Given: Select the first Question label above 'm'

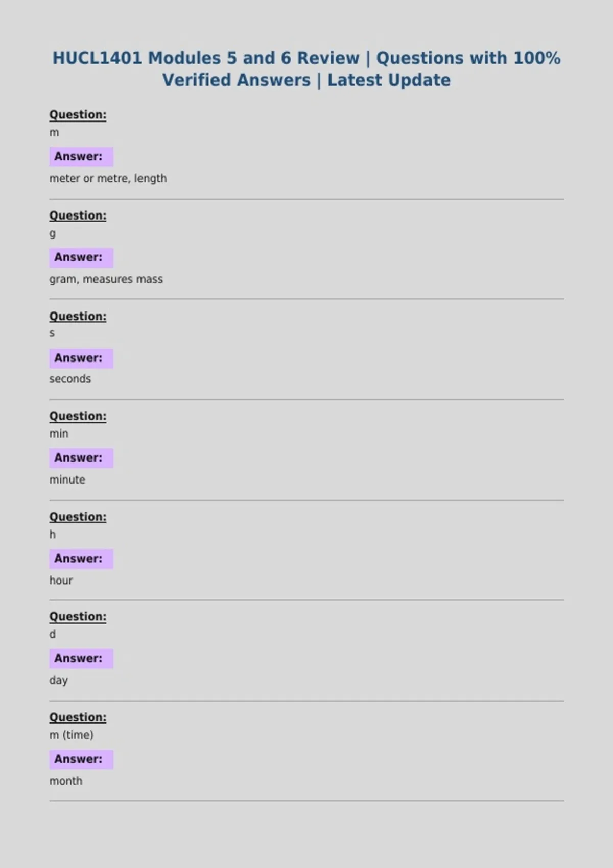Looking at the screenshot, I should 78,115.
